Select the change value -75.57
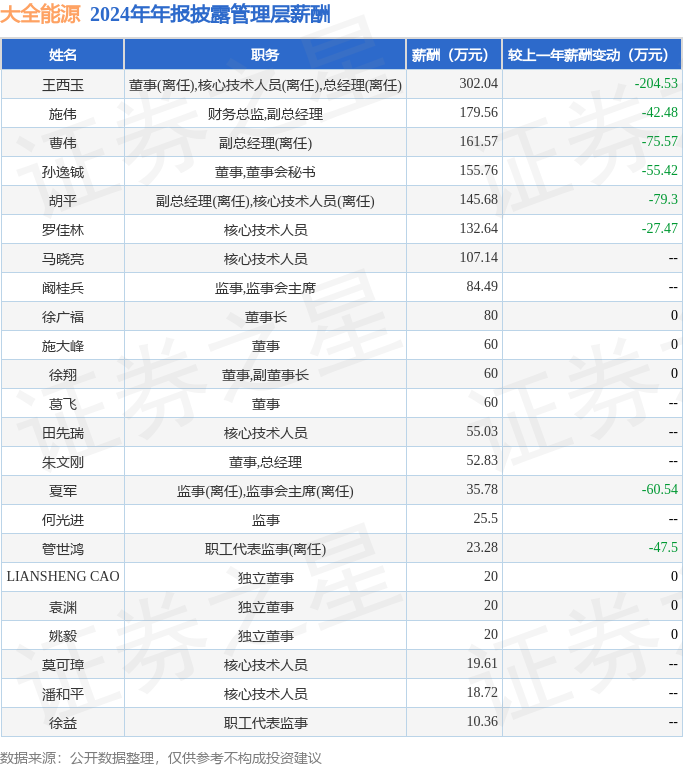This screenshot has width=683, height=767. pos(660,141)
